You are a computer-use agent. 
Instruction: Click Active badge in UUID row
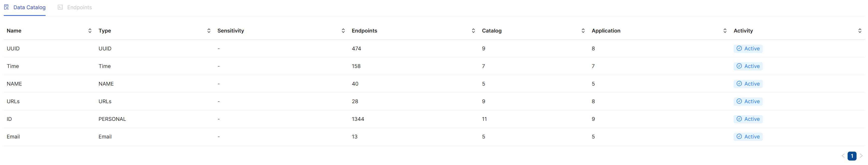click(748, 48)
